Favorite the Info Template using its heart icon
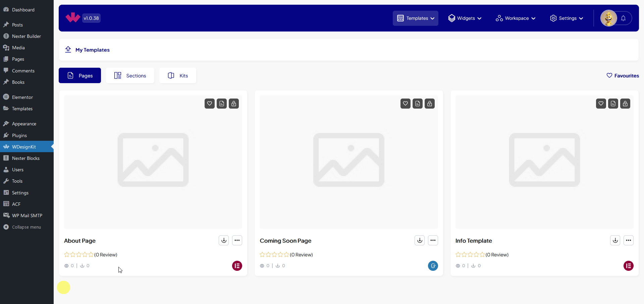Image resolution: width=644 pixels, height=304 pixels. [601, 104]
